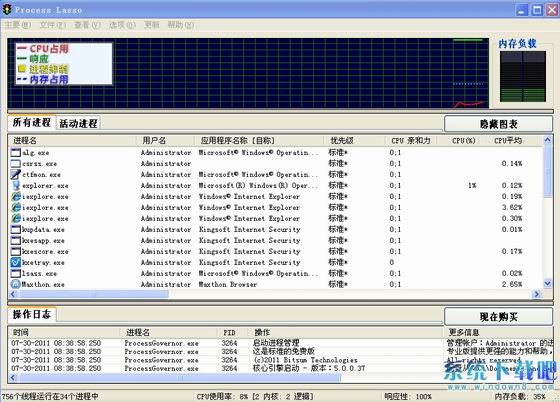Select the ctfmon.exe process name

coord(41,175)
